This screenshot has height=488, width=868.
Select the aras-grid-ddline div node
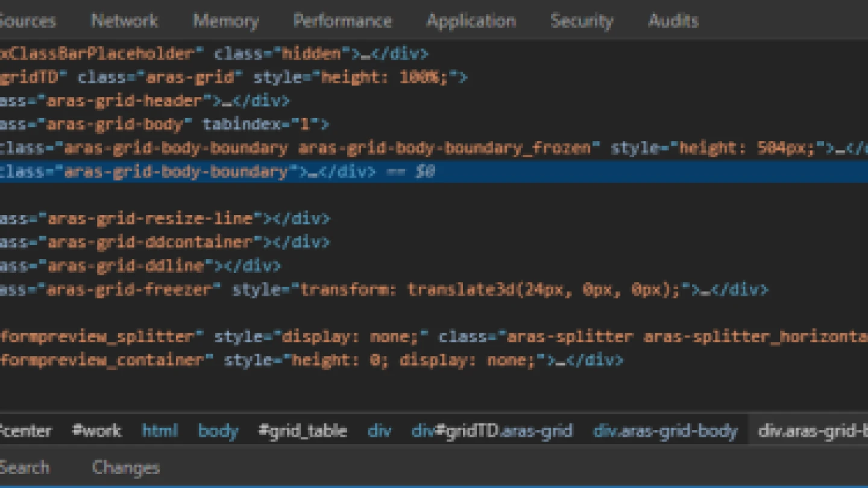coord(140,265)
